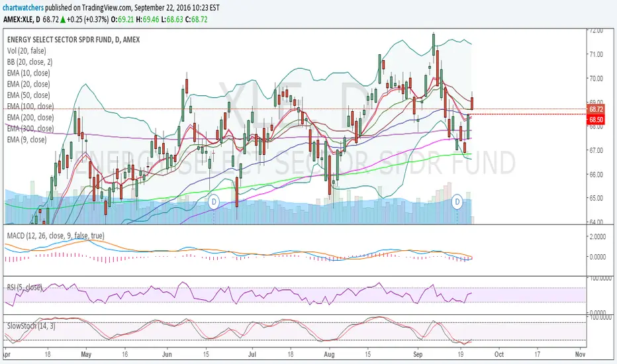Image resolution: width=617 pixels, height=364 pixels.
Task: Select the EMA (200, close) legend entry
Action: point(30,117)
